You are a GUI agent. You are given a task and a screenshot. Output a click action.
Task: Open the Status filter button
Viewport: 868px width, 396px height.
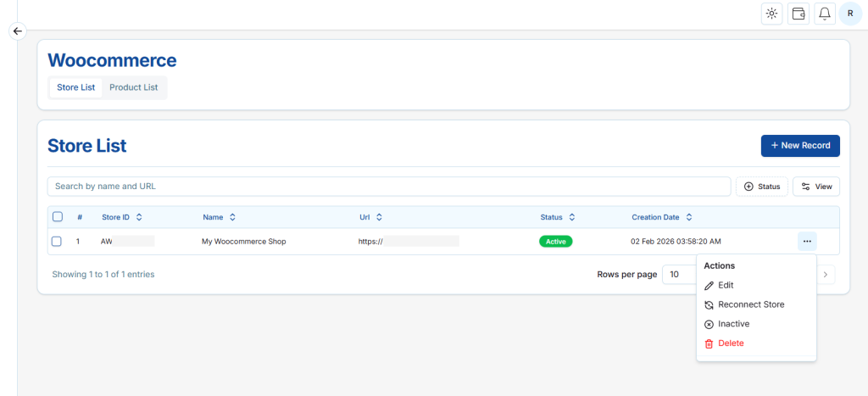point(761,187)
